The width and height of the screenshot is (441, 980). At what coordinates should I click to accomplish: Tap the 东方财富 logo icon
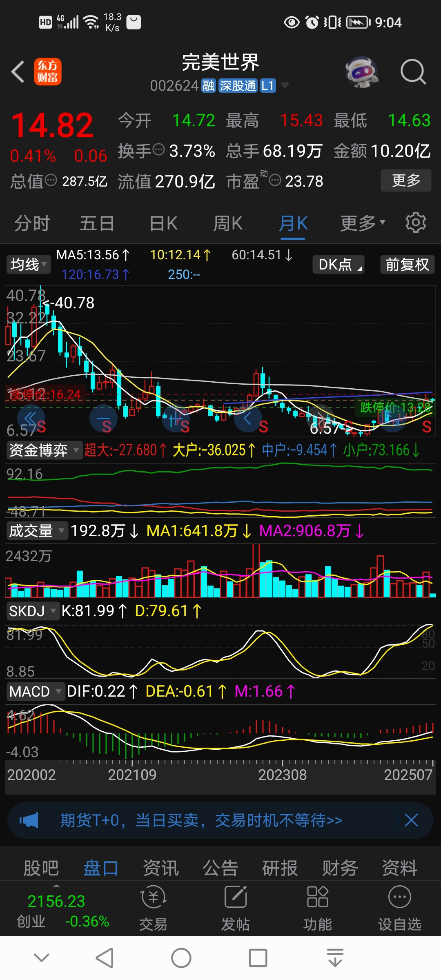(48, 71)
